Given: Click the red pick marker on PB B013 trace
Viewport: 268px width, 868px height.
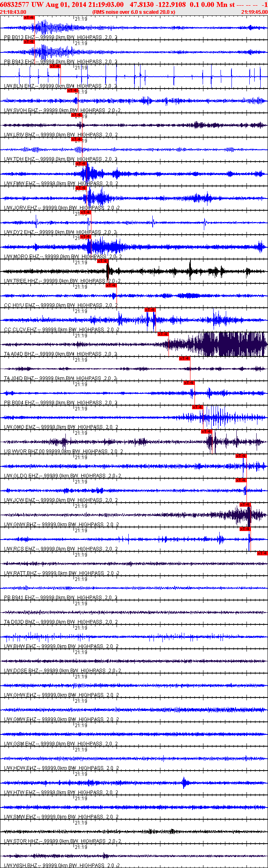Looking at the screenshot, I should pyautogui.click(x=29, y=17).
